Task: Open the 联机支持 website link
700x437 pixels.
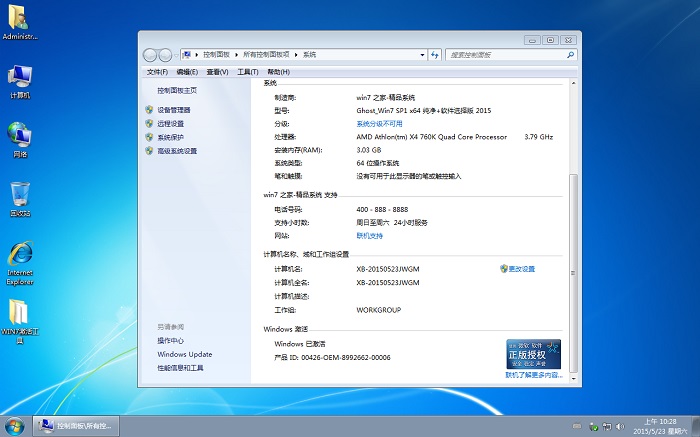Action: pos(370,236)
